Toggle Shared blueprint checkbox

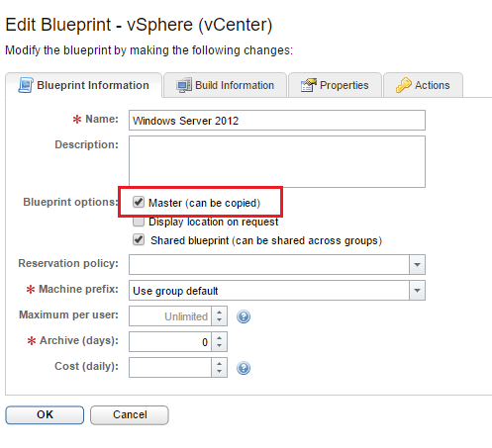point(139,239)
